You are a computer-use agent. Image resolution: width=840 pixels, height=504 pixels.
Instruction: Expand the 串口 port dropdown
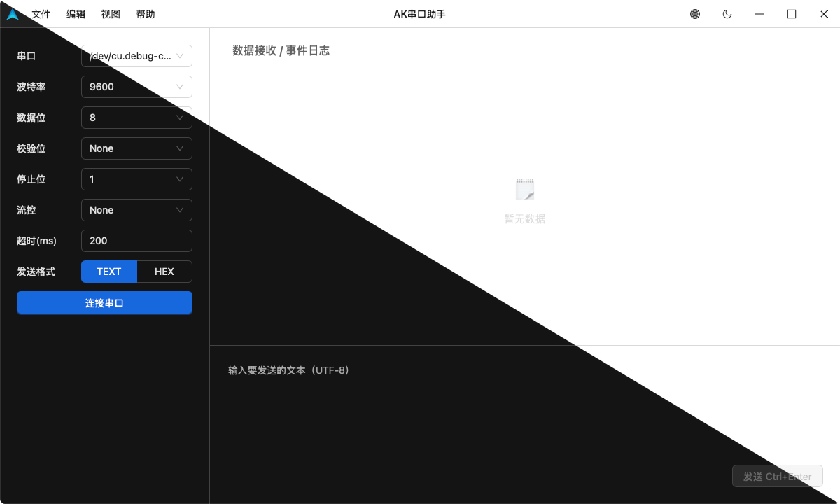[x=136, y=56]
